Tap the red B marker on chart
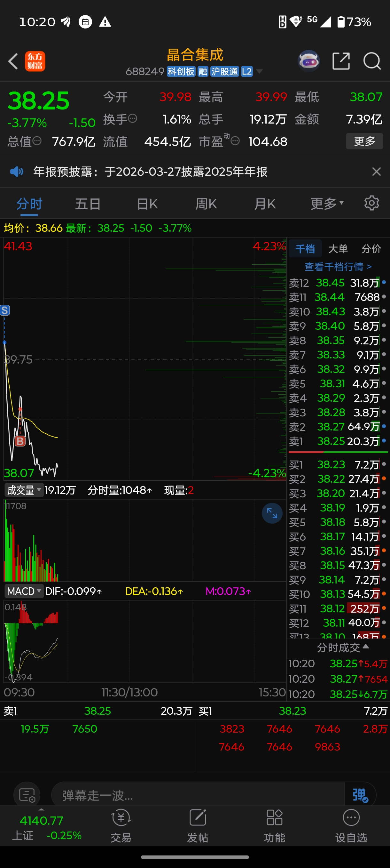Screen dimensions: 390x868 click(x=20, y=441)
